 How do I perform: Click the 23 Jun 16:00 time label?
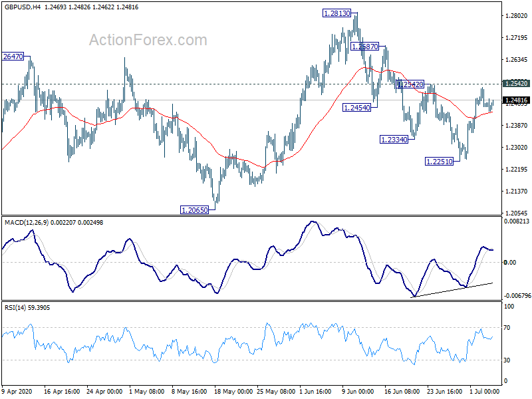(444, 391)
